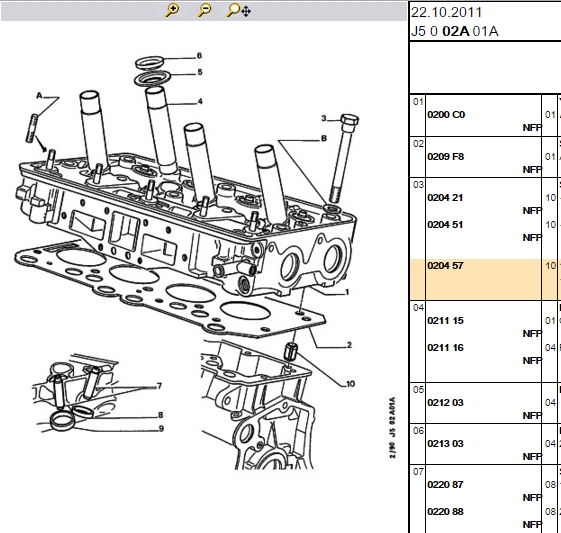Click the NFP label under 0209 F8
Image resolution: width=561 pixels, height=533 pixels.
[x=532, y=170]
